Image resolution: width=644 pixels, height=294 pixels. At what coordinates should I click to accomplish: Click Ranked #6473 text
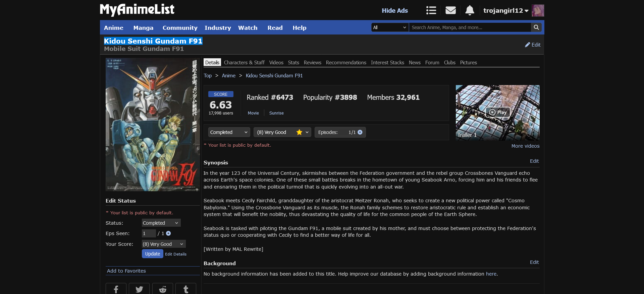270,97
